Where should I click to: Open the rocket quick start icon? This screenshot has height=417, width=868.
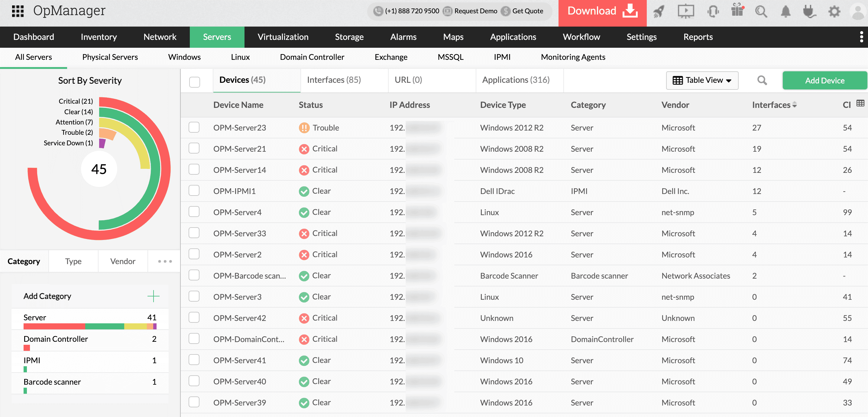(659, 11)
